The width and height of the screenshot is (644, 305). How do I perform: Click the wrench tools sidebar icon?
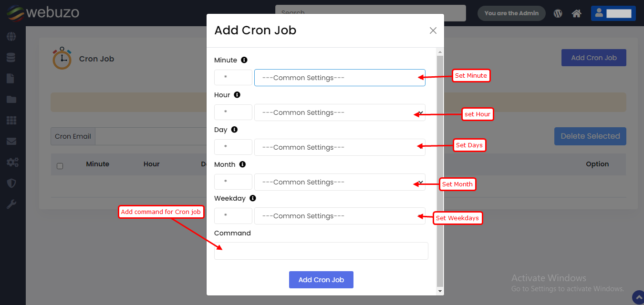pos(11,204)
